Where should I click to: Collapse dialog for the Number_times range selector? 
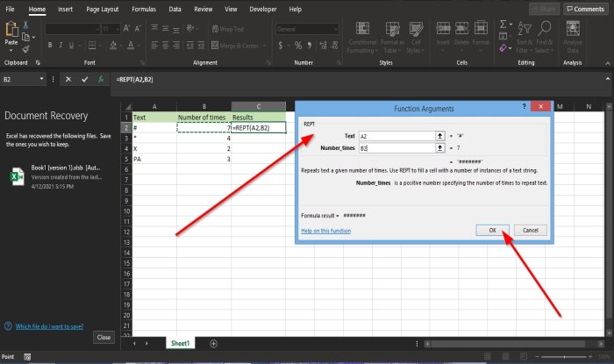pos(440,148)
